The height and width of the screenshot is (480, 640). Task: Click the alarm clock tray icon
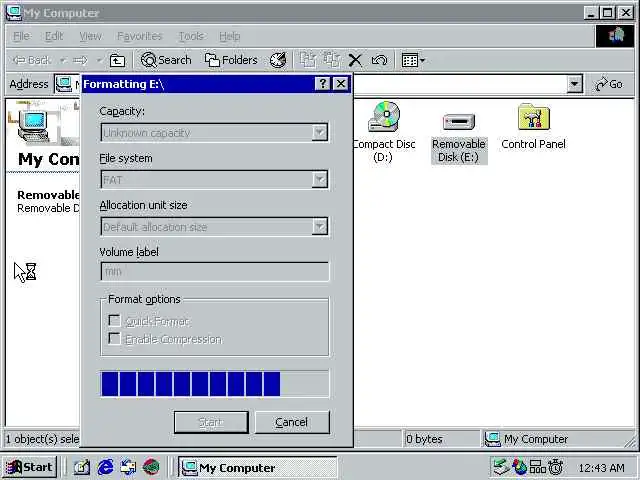pos(556,467)
